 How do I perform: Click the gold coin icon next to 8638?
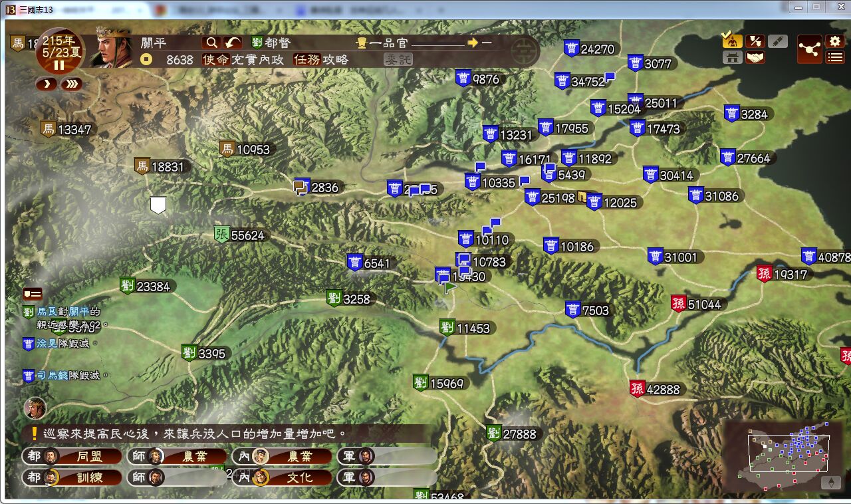[146, 59]
